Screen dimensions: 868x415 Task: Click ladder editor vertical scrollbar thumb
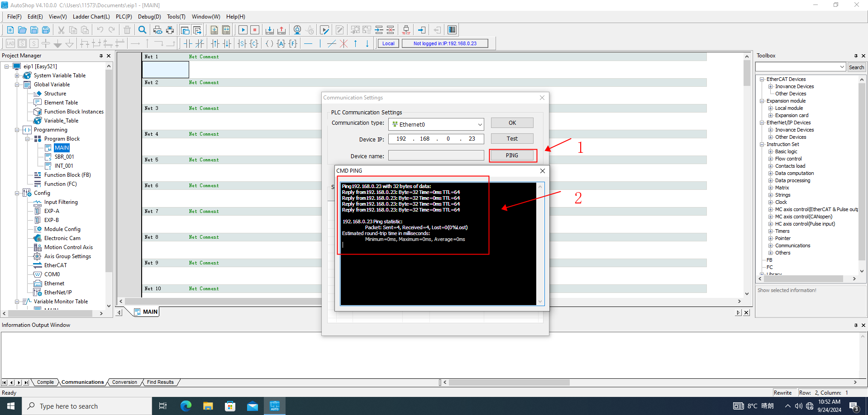pyautogui.click(x=747, y=73)
